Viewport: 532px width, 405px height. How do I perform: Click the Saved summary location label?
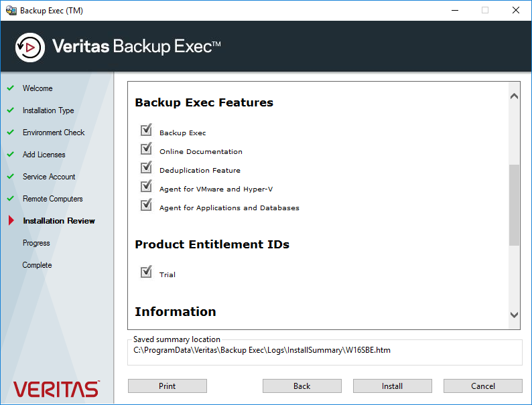177,339
